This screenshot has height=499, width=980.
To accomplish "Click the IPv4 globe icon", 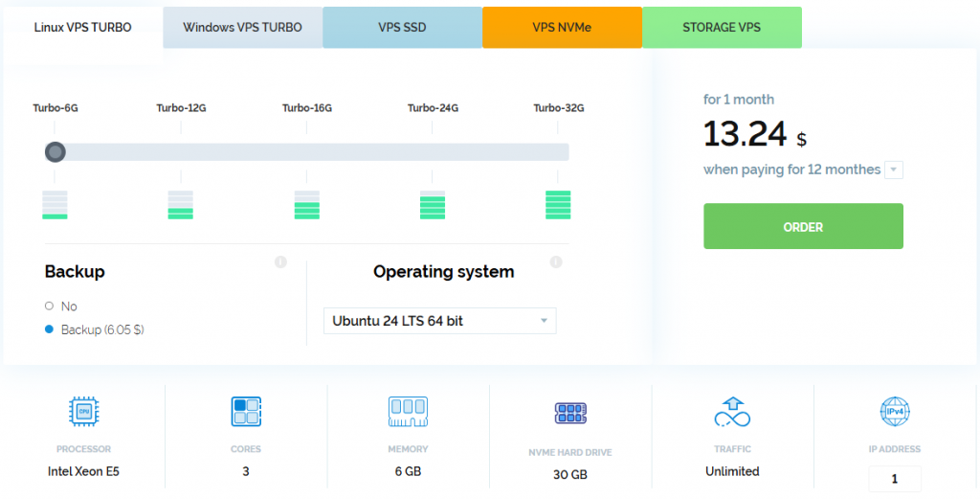I will [x=895, y=412].
